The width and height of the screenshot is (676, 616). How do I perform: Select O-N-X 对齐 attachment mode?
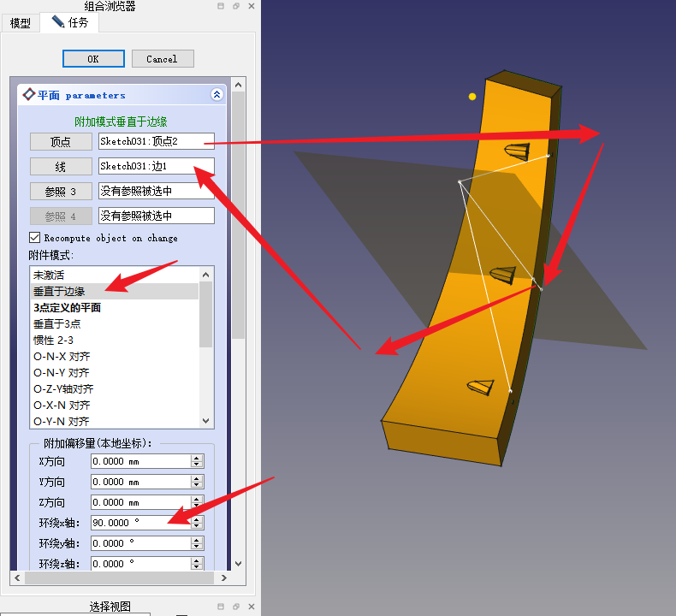(x=115, y=357)
